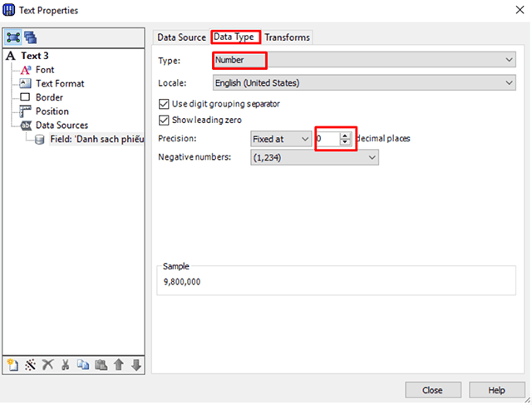
Task: Open the Type dropdown showing Number
Action: click(364, 61)
